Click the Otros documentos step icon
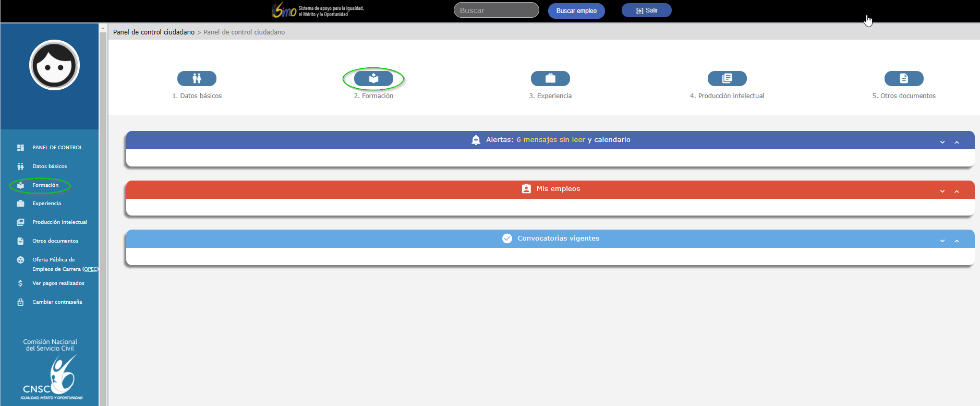980x406 pixels. (904, 78)
